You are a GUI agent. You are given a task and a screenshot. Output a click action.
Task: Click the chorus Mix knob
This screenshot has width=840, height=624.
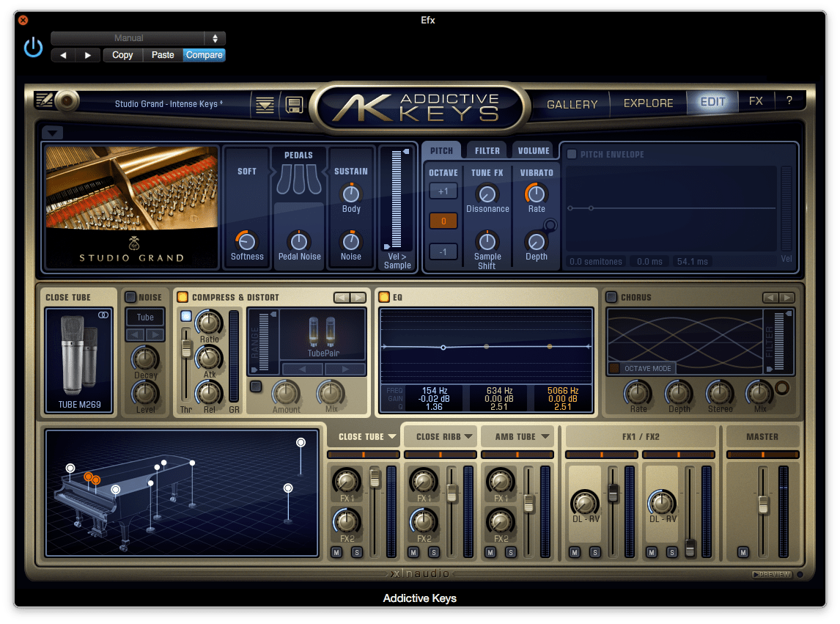[x=759, y=393]
